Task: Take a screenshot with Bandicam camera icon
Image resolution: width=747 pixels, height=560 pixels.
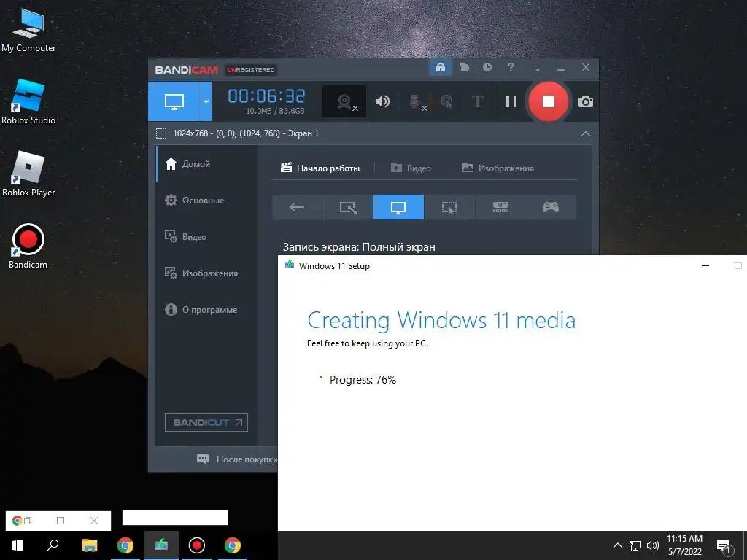Action: [586, 101]
